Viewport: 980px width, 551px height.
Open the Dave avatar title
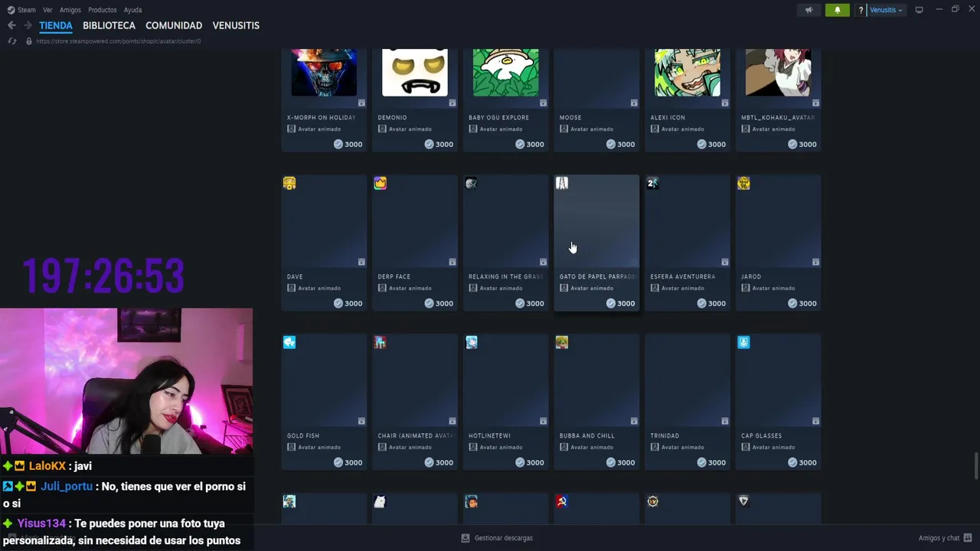tap(295, 276)
